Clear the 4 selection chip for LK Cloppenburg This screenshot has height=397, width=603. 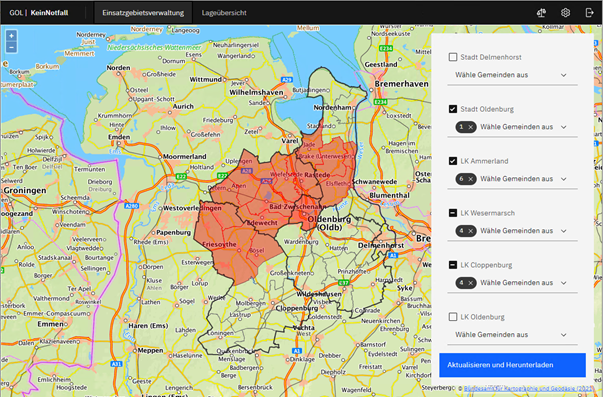click(x=470, y=283)
